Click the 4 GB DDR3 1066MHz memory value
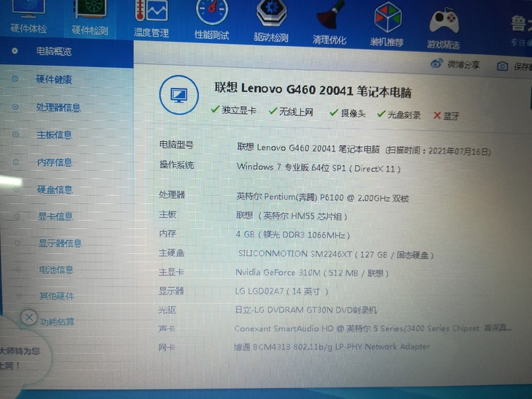The image size is (532, 399). [x=293, y=235]
